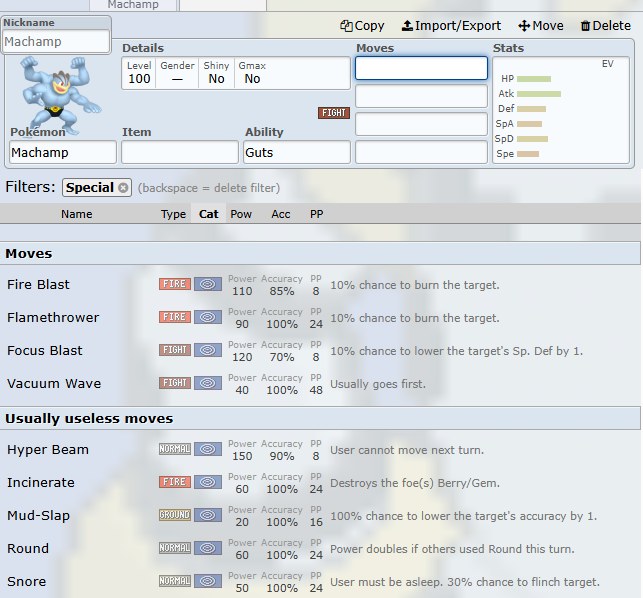Sort moves by PP column
The height and width of the screenshot is (598, 643).
pyautogui.click(x=317, y=214)
